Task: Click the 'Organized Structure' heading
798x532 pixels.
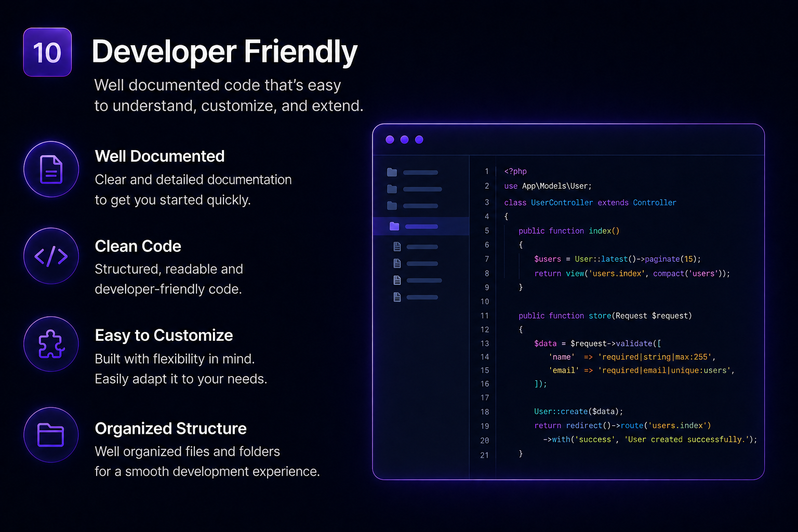Action: pos(170,429)
